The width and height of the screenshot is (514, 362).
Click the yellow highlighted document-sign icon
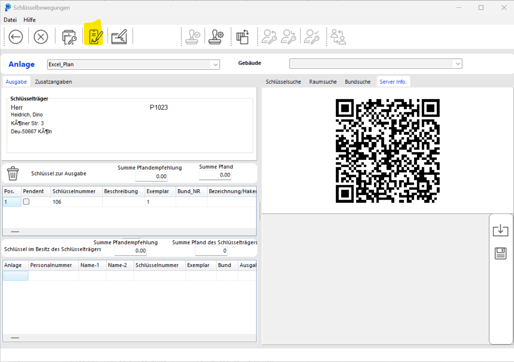94,36
